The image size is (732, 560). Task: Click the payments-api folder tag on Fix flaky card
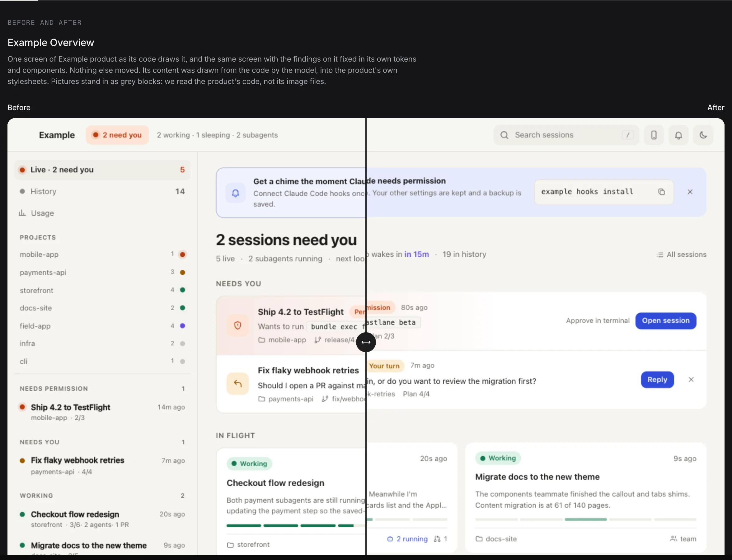pyautogui.click(x=286, y=399)
